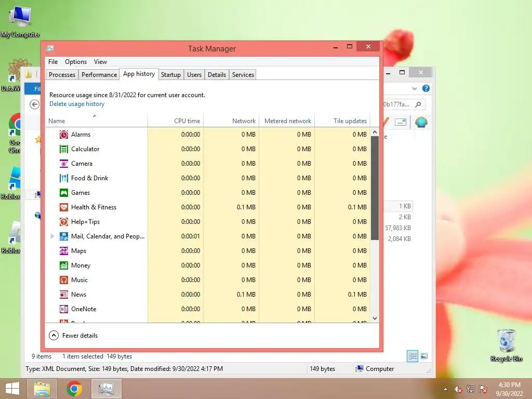Click the scroll up arrow
Screen dimensions: 532x399
375,132
